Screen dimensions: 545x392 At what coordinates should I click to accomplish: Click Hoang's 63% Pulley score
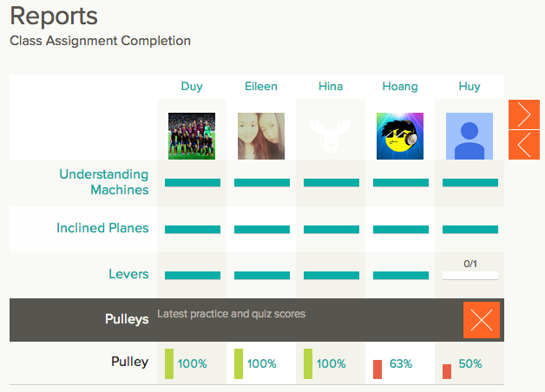[x=400, y=364]
